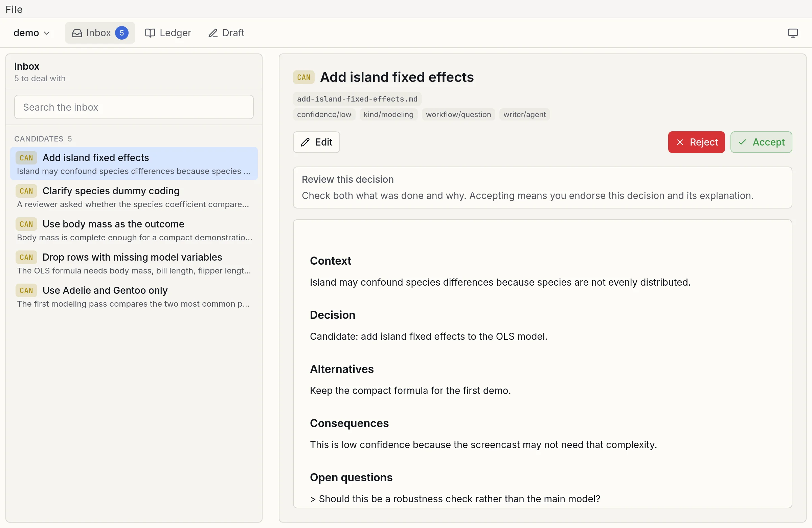This screenshot has height=528, width=812.
Task: Click the Open questions heading
Action: tap(351, 477)
